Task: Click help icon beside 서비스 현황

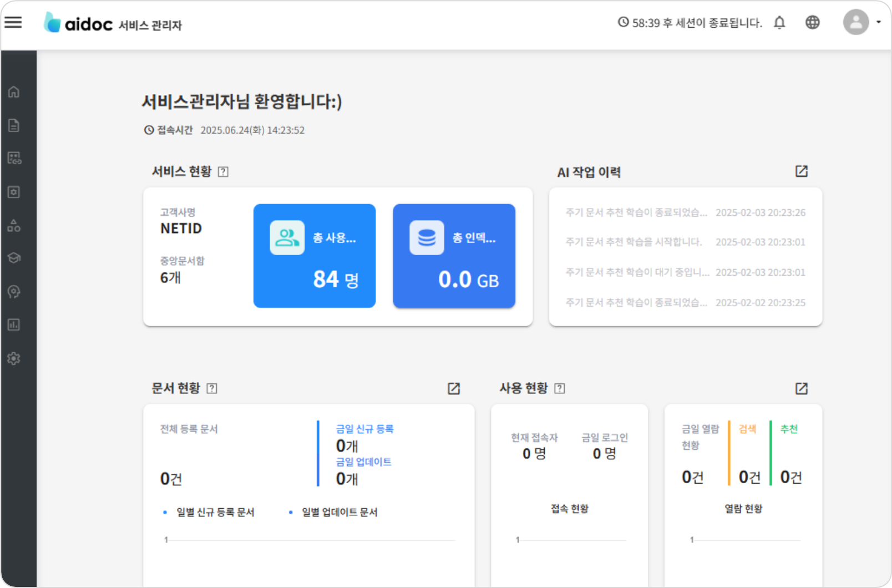Action: coord(223,172)
